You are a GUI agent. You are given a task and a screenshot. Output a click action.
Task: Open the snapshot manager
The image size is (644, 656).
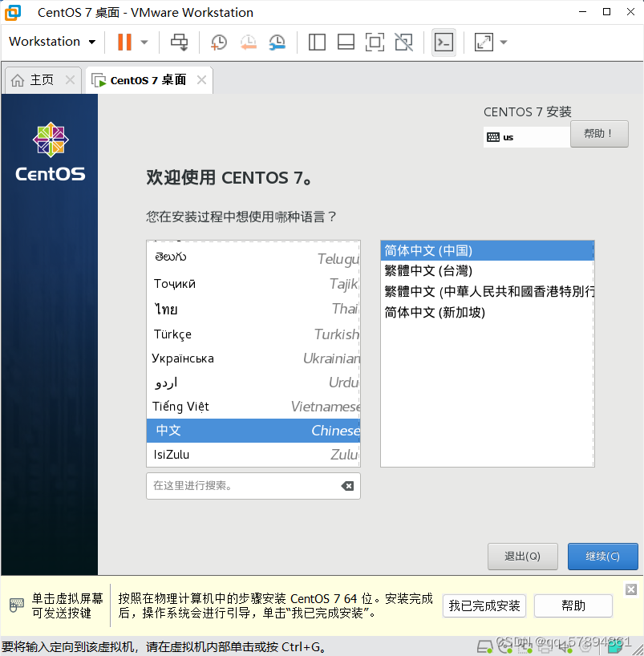point(277,42)
